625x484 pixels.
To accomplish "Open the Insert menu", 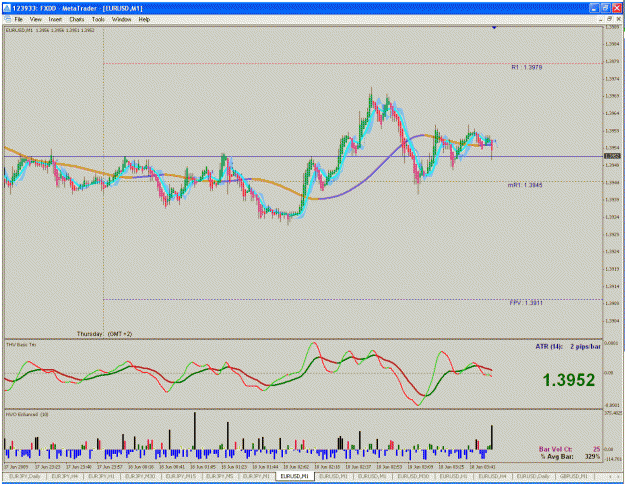I will click(55, 19).
